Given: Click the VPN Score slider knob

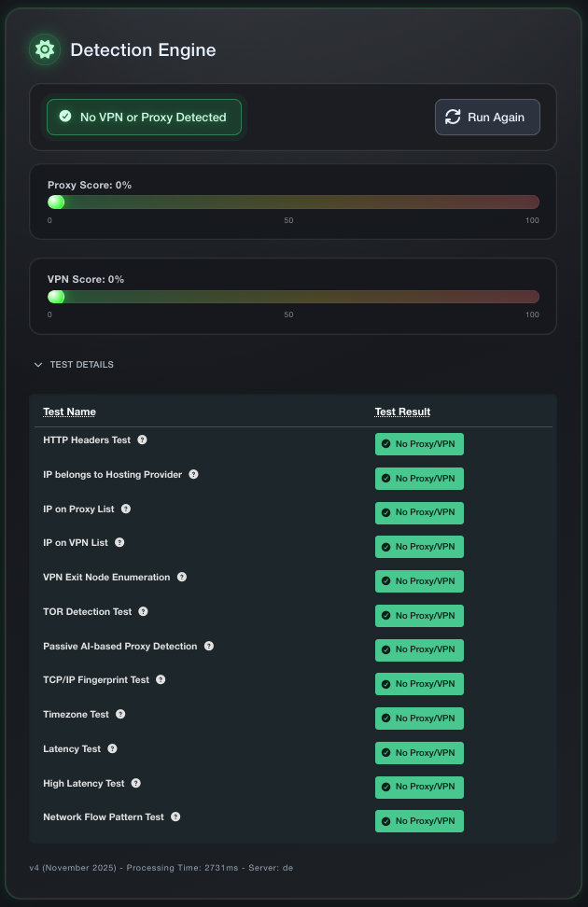Looking at the screenshot, I should point(56,297).
